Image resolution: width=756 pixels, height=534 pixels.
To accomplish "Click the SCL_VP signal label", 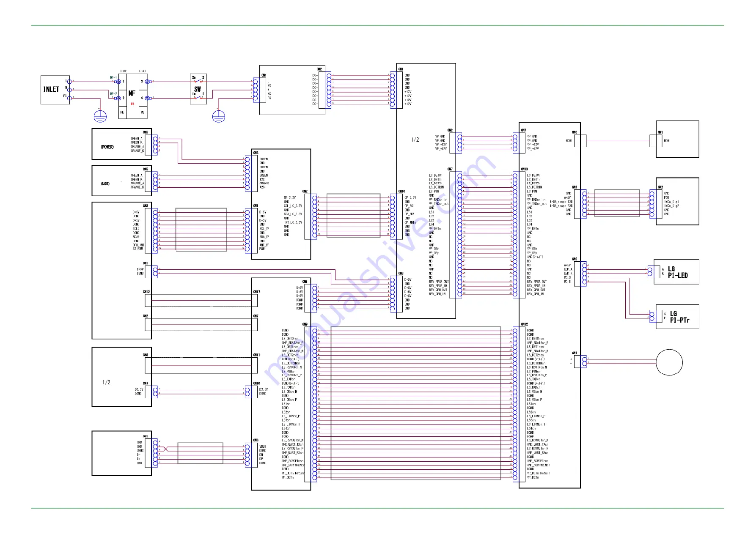I will pos(264,229).
